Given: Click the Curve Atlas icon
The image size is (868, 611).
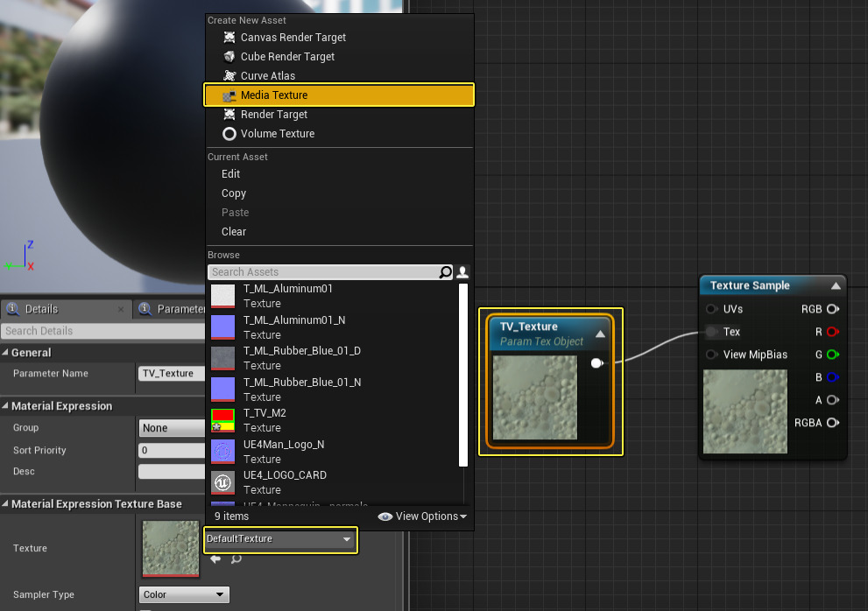Looking at the screenshot, I should point(229,76).
